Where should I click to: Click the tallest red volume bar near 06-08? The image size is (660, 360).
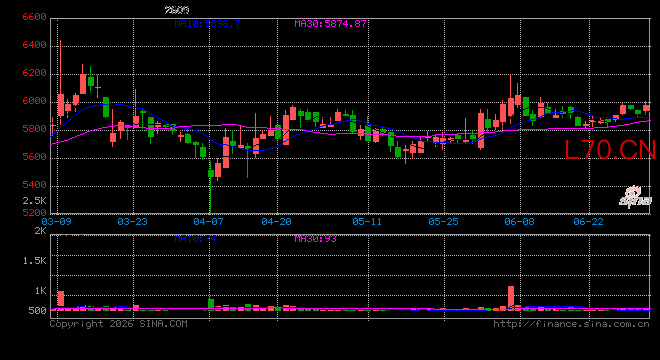point(511,298)
